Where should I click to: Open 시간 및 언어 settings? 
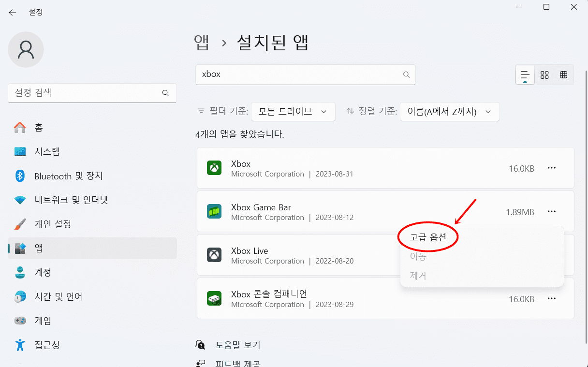click(x=92, y=297)
